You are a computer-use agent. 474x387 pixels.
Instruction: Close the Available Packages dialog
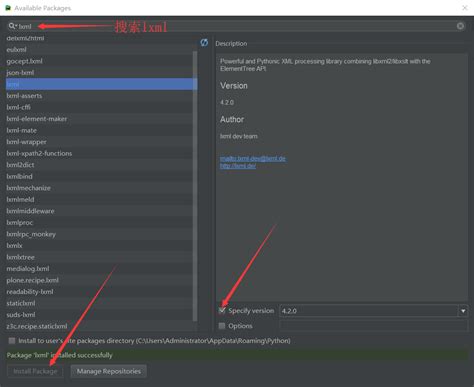465,8
